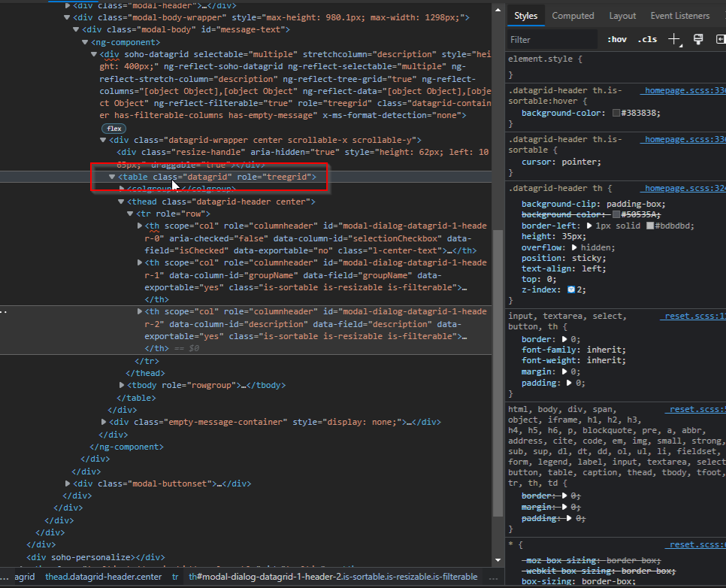Collapse the modal-body message-text div
The height and width of the screenshot is (588, 726).
76,29
